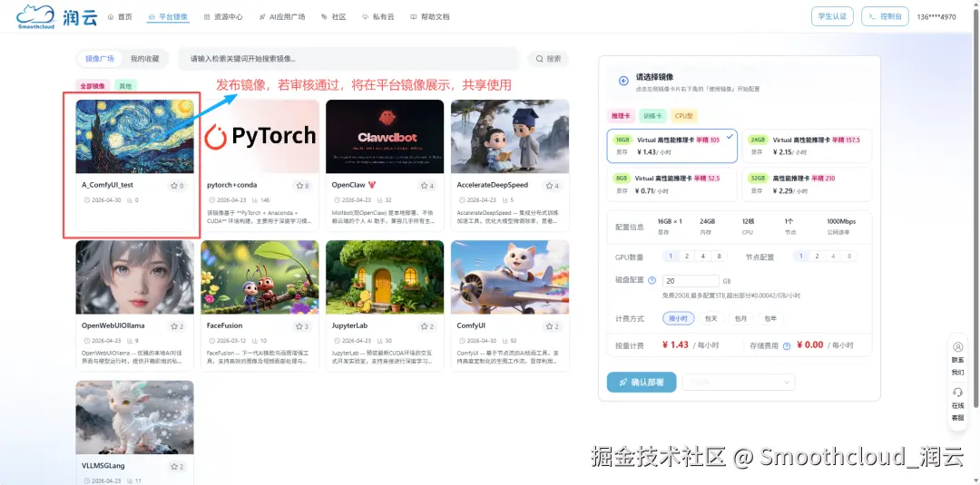Open the 社区 nav item
Image resolution: width=980 pixels, height=485 pixels.
click(x=334, y=17)
